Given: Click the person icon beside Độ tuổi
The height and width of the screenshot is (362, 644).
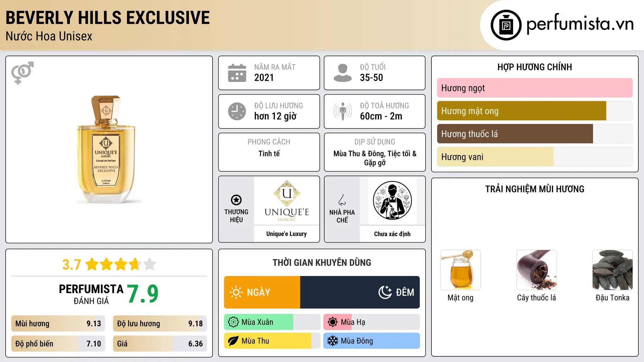Looking at the screenshot, I should click(342, 73).
